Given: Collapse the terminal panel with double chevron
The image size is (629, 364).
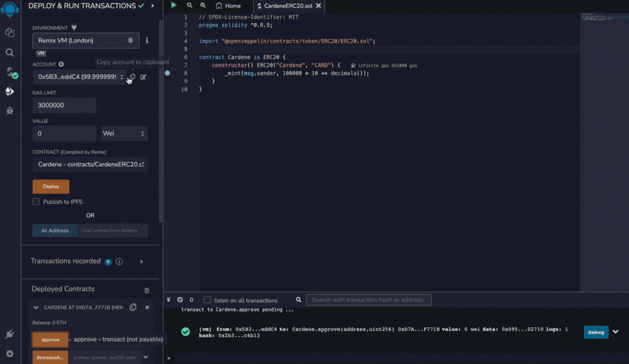Looking at the screenshot, I should click(169, 300).
